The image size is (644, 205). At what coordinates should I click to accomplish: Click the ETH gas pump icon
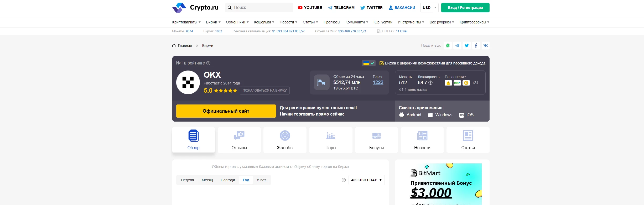pyautogui.click(x=378, y=31)
